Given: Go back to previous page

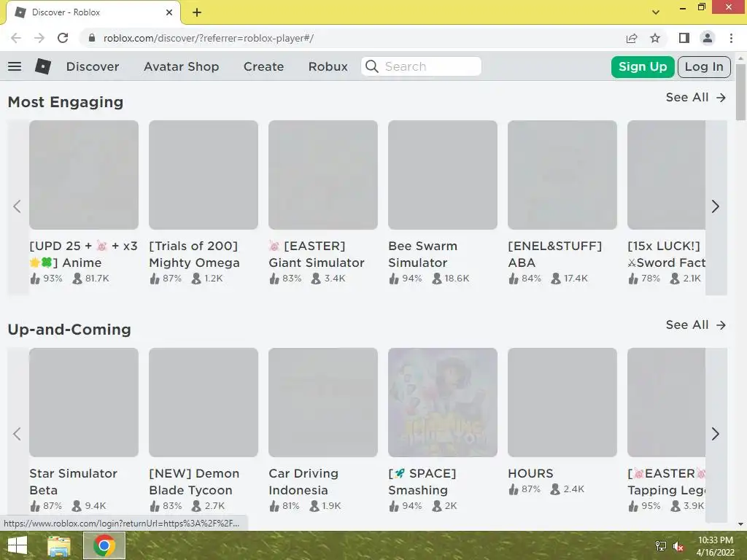Looking at the screenshot, I should pos(16,38).
